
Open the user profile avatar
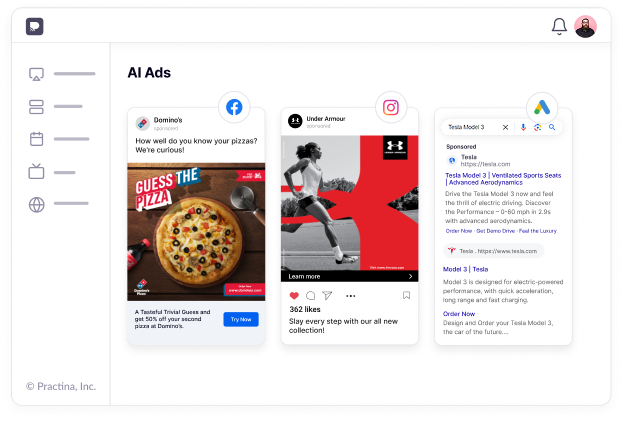585,27
